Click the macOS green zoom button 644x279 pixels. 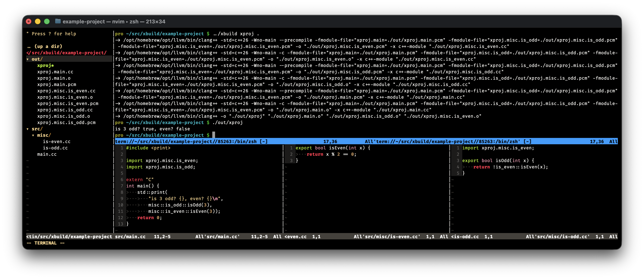[x=47, y=21]
